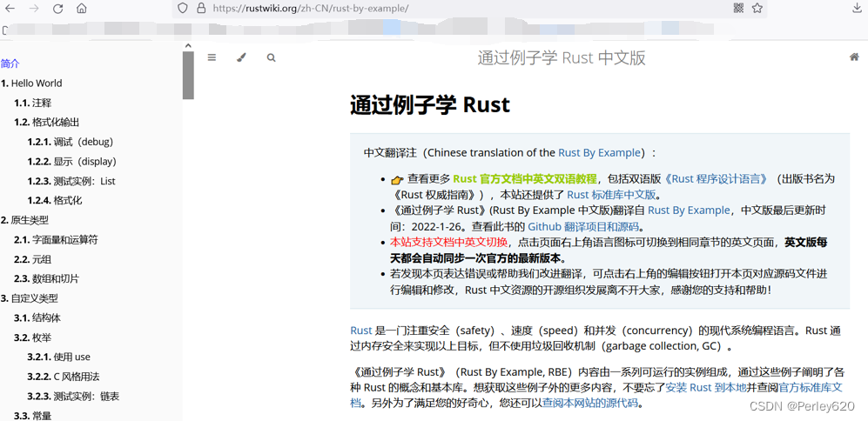Reload the page with the refresh icon

[x=57, y=9]
